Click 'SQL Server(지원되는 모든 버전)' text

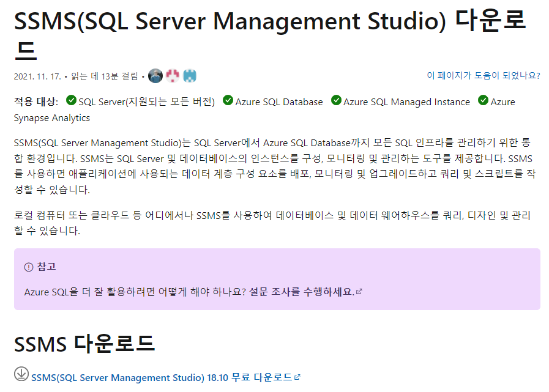(x=147, y=102)
